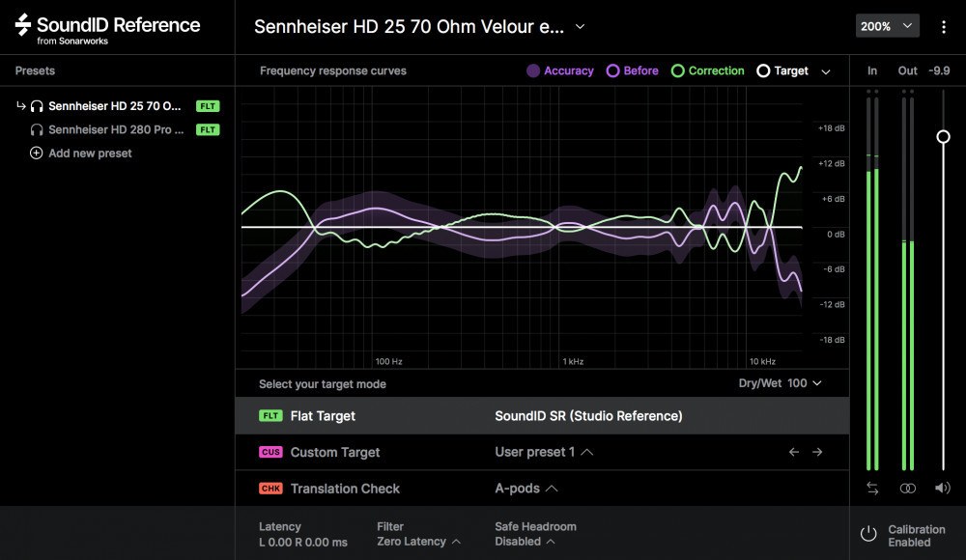Click the output gain slider handle
This screenshot has width=966, height=560.
point(943,137)
